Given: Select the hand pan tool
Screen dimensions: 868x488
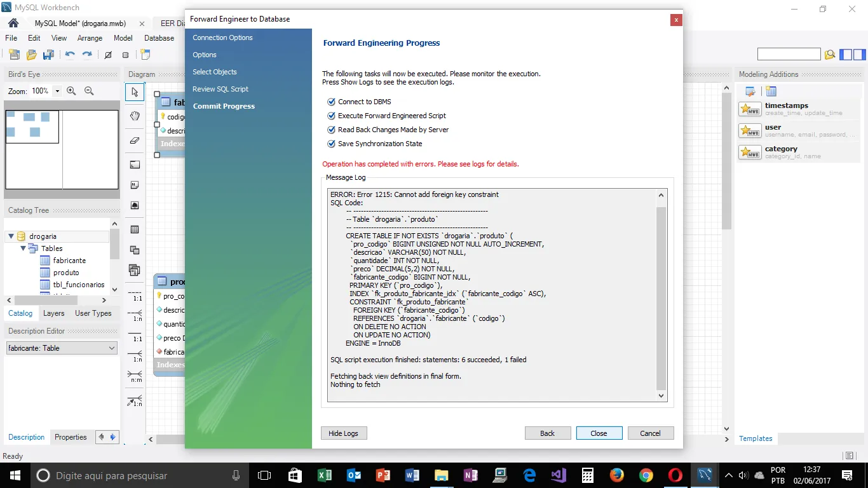Looking at the screenshot, I should pos(134,116).
